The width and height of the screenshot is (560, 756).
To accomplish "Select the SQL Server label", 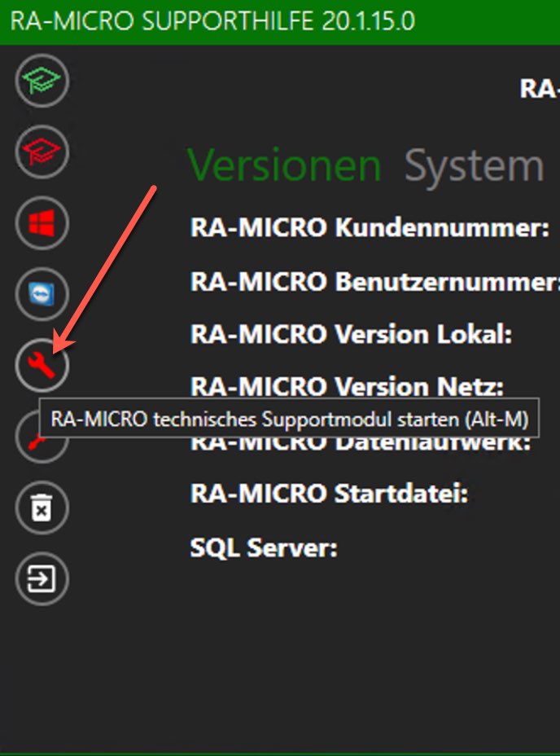I will click(x=264, y=548).
